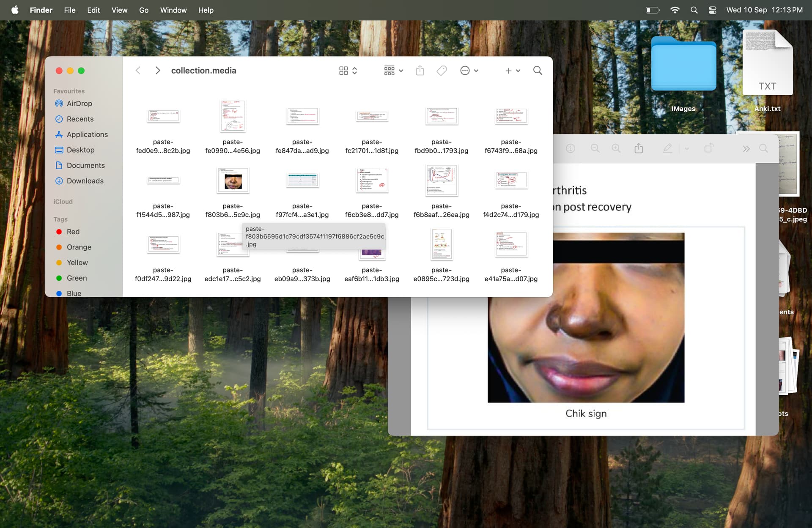Open the View menu

119,10
